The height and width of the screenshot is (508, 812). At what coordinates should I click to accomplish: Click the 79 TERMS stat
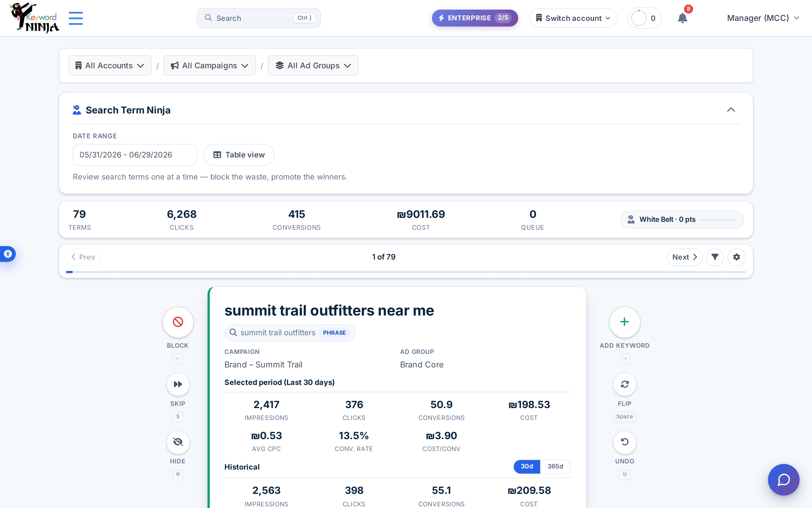click(x=80, y=220)
